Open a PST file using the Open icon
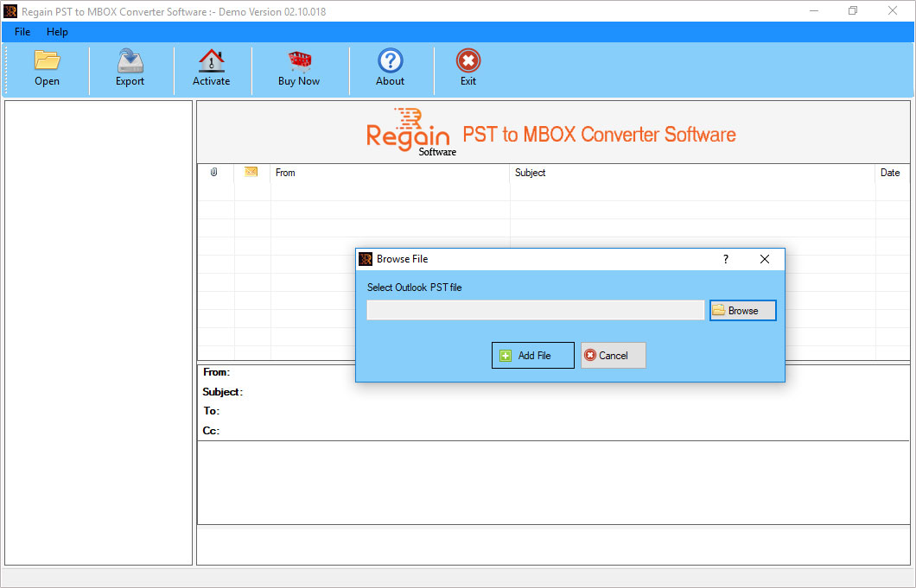 point(47,67)
